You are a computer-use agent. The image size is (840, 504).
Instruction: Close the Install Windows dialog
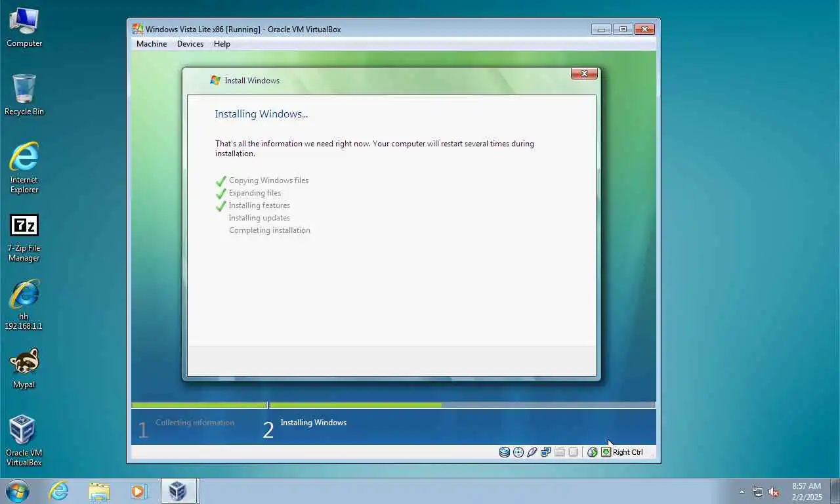point(584,73)
